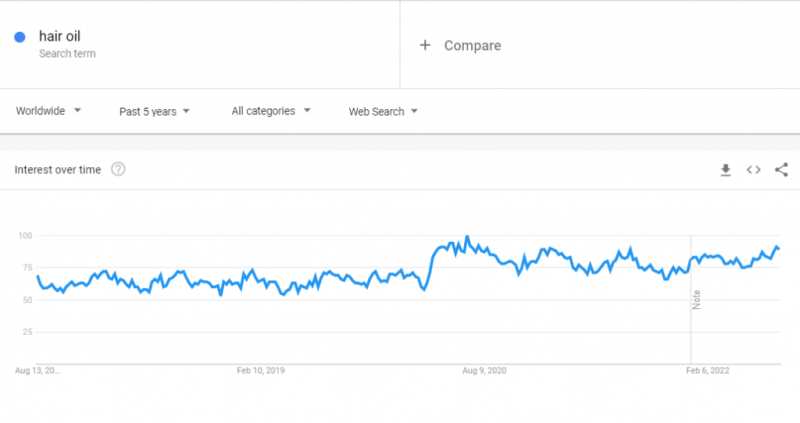Screen dimensions: 800x423
Task: Click the Feb 6, 2022 axis label
Action: point(707,371)
